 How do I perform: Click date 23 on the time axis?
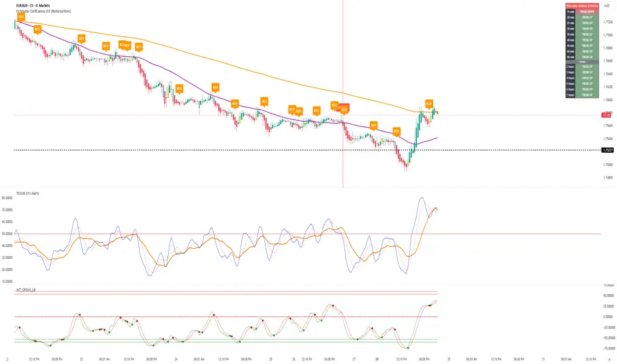point(81,359)
